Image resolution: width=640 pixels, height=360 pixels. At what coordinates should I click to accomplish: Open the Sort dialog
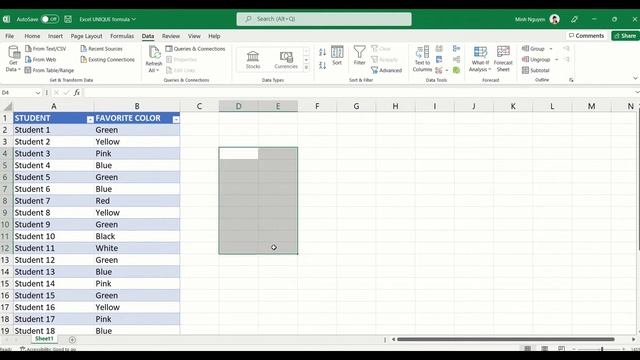pyautogui.click(x=337, y=55)
